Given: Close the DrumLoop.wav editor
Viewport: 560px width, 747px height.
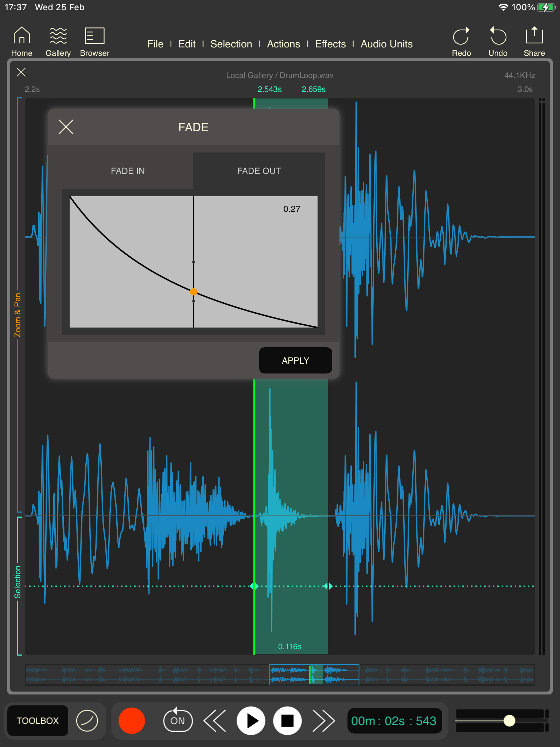Looking at the screenshot, I should (21, 72).
